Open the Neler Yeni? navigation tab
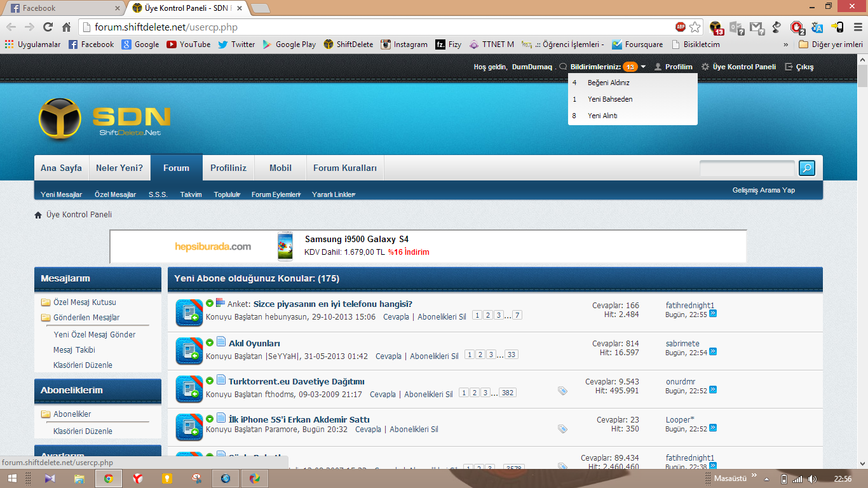This screenshot has width=868, height=488. 119,168
